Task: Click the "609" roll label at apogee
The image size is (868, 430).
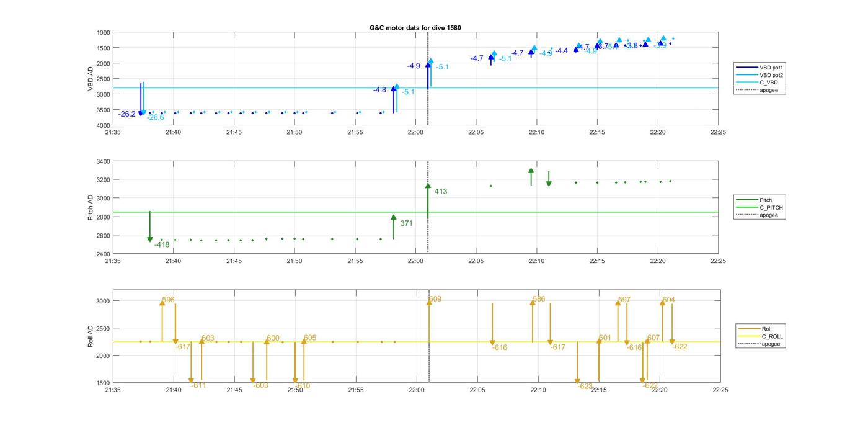Action: (435, 300)
